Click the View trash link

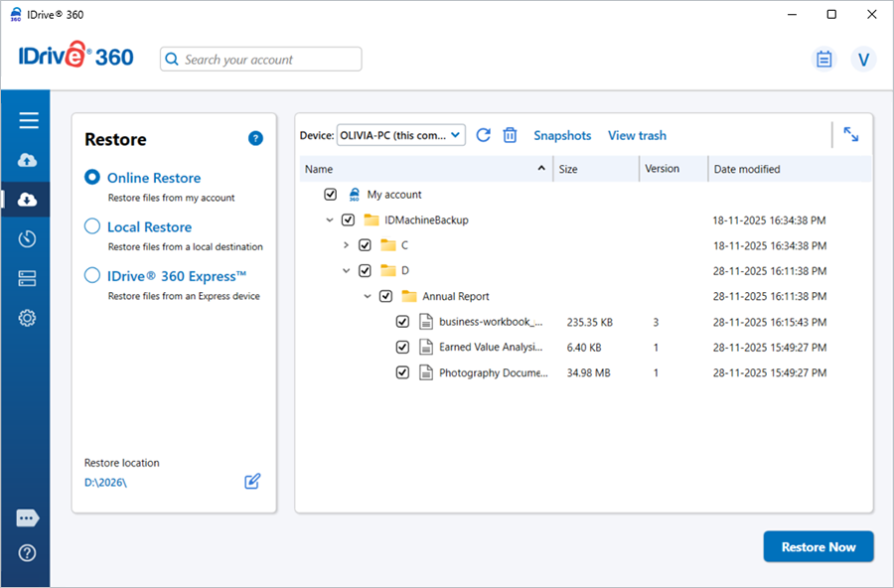637,135
